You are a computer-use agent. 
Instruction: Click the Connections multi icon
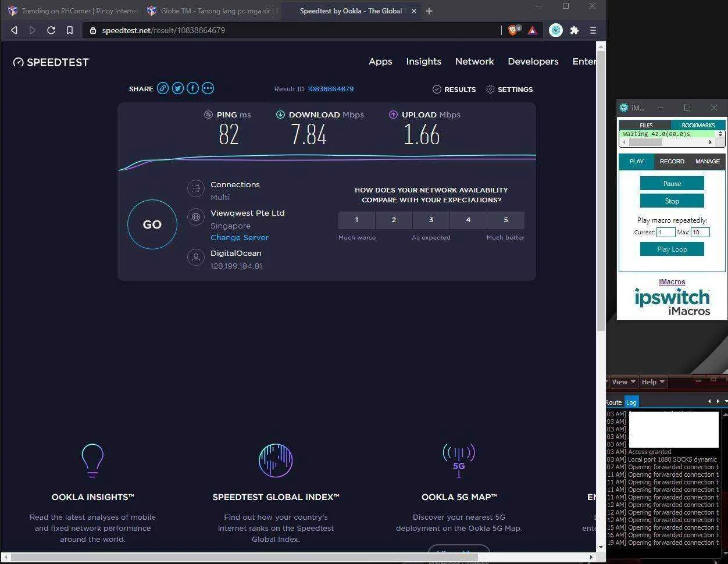click(x=196, y=188)
